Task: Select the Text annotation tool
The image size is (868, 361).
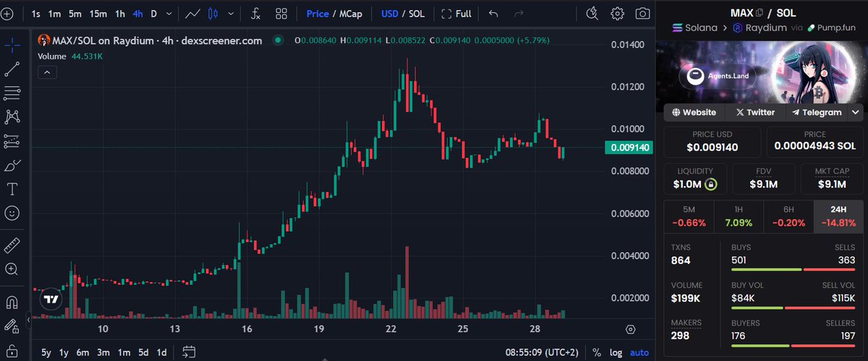Action: tap(12, 190)
